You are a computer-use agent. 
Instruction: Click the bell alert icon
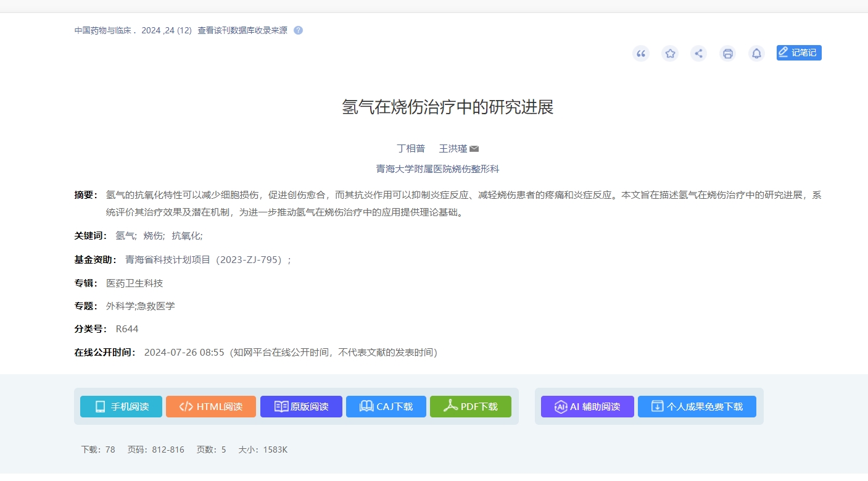(756, 54)
